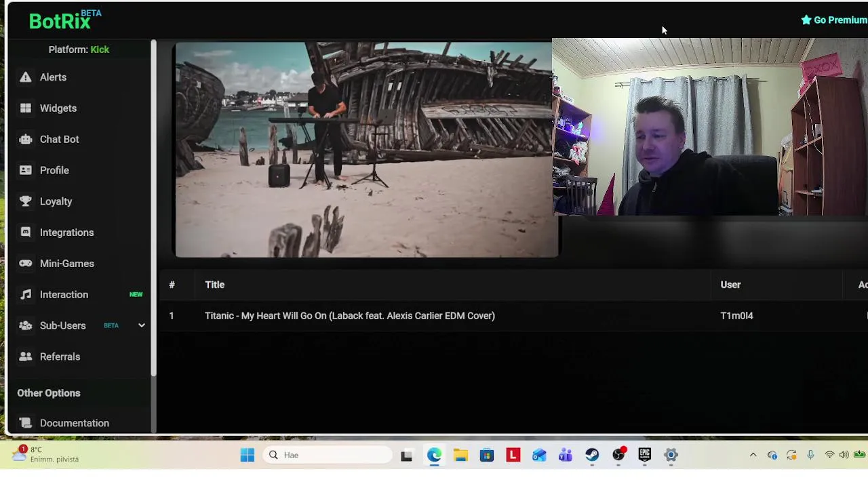Open Steam from the taskbar
868x488 pixels.
[x=592, y=455]
